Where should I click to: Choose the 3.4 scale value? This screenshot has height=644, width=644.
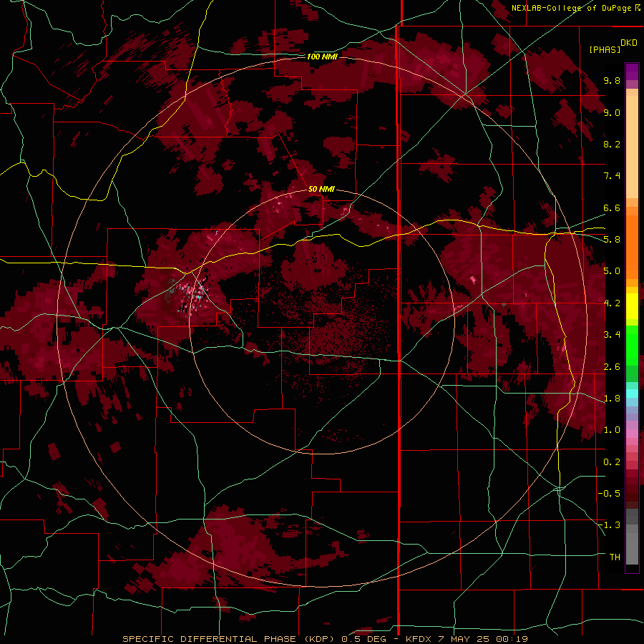click(612, 335)
